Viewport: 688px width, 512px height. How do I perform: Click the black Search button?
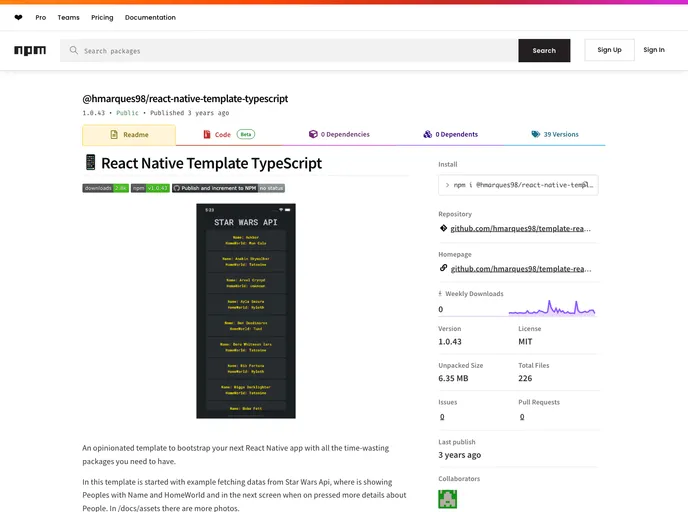coord(544,50)
